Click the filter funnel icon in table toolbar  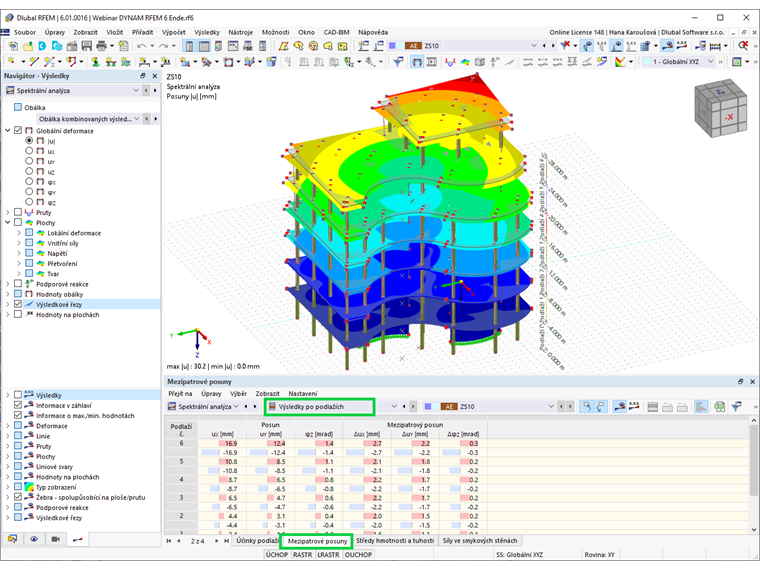click(737, 407)
